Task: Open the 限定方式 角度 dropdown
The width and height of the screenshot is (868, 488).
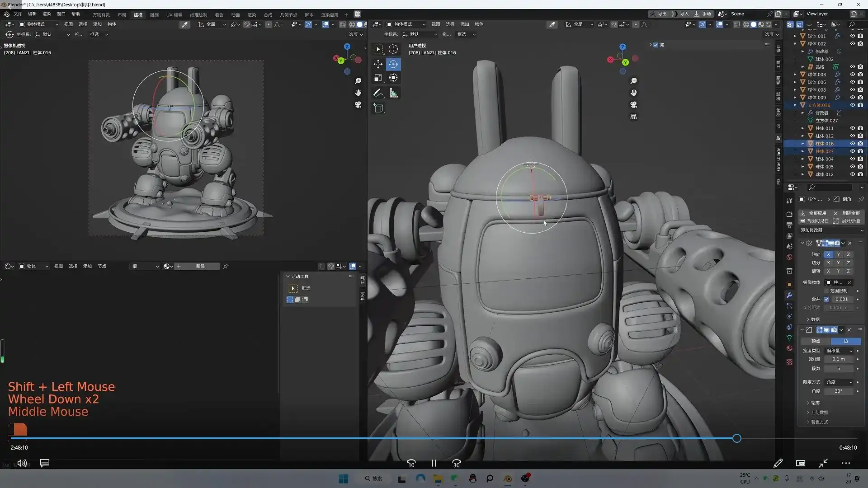Action: [x=839, y=382]
